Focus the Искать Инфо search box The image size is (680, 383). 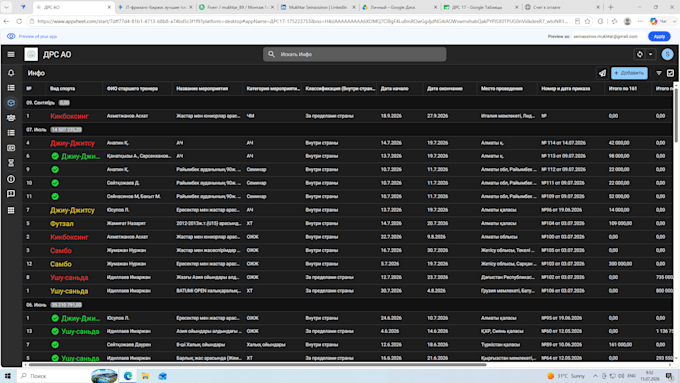(354, 54)
